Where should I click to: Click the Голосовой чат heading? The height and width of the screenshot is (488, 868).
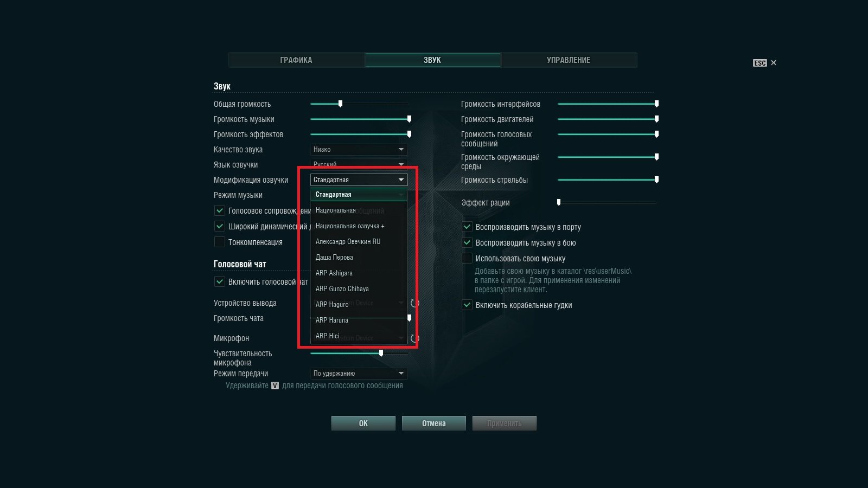240,264
